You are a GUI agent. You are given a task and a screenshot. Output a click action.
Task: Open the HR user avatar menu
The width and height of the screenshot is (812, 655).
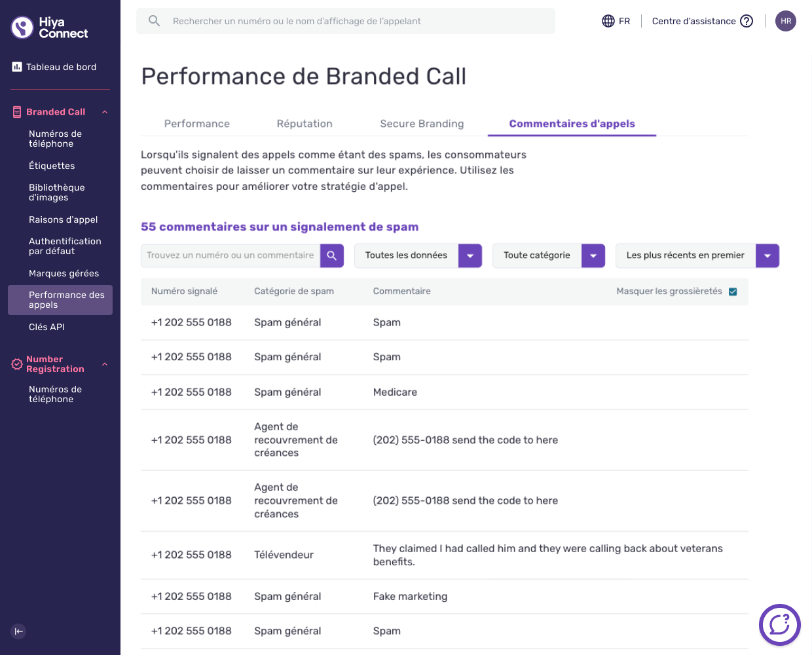(786, 21)
